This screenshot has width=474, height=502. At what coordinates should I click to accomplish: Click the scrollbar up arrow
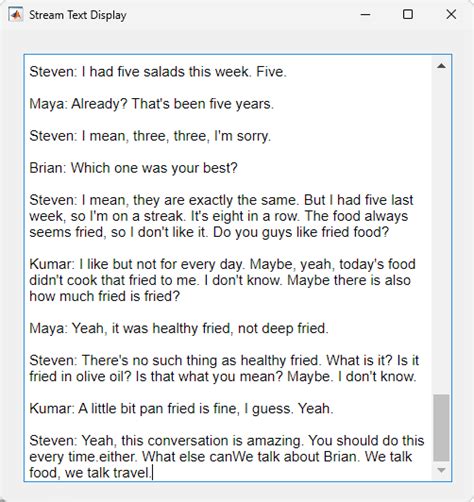[x=441, y=66]
